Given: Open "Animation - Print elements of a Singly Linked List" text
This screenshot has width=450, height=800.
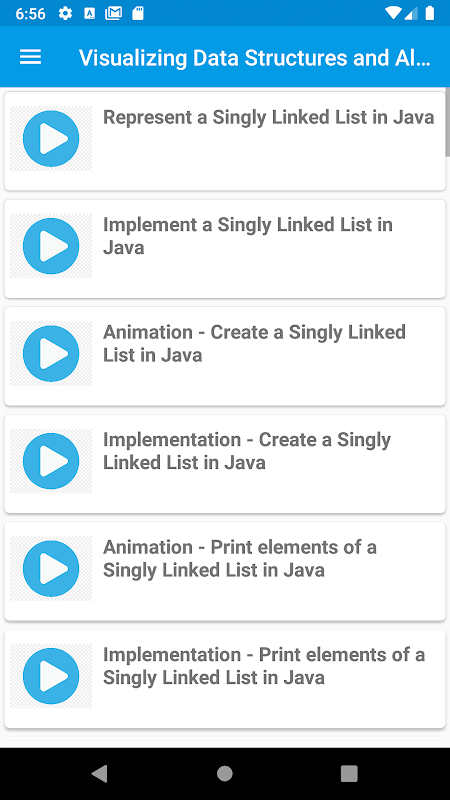Looking at the screenshot, I should coord(240,558).
